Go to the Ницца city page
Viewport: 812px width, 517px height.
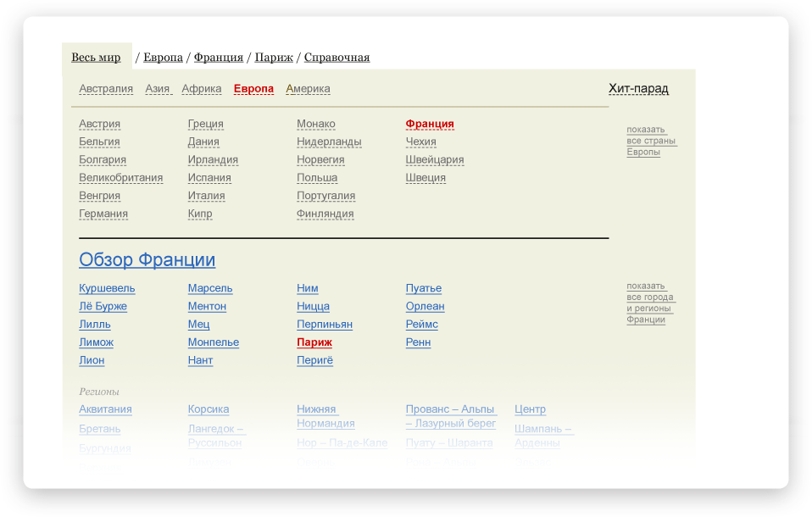313,307
